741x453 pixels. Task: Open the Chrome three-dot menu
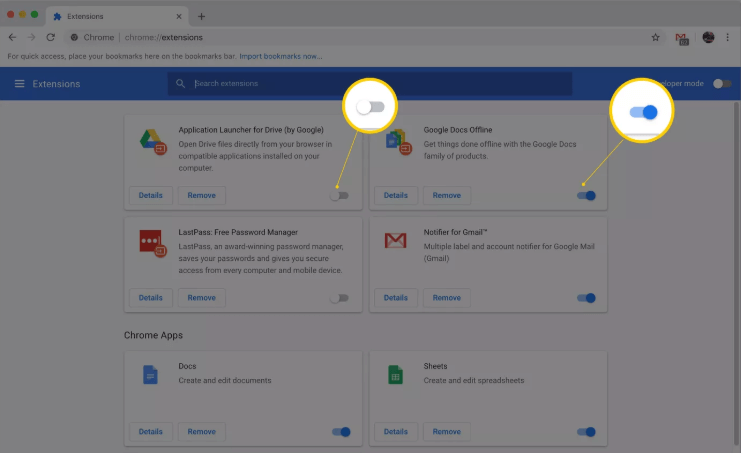tap(728, 37)
